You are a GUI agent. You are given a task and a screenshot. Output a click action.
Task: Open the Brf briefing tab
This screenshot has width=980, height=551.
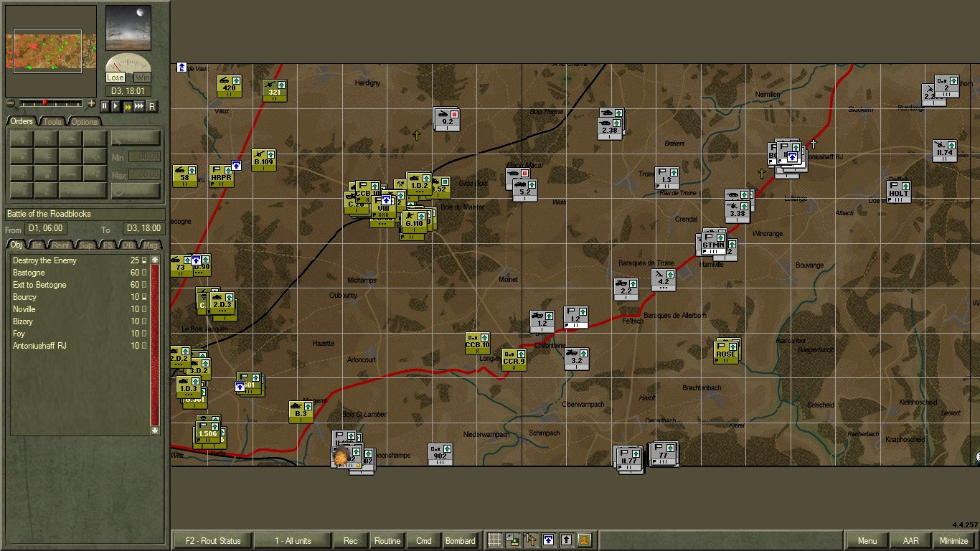37,245
